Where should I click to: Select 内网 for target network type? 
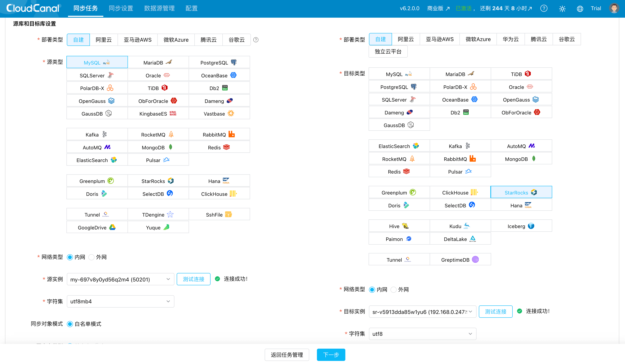pos(372,290)
